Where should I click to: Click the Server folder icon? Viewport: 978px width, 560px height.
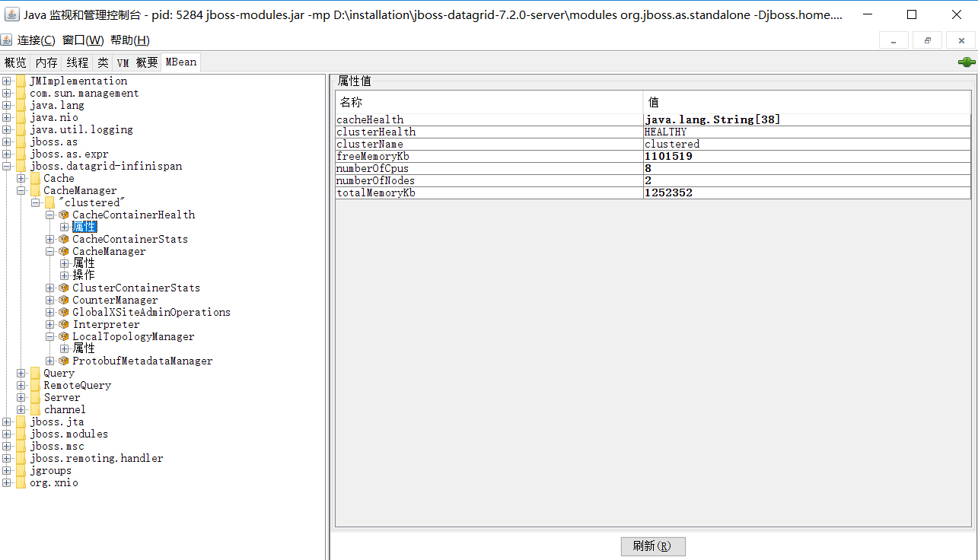pos(35,398)
